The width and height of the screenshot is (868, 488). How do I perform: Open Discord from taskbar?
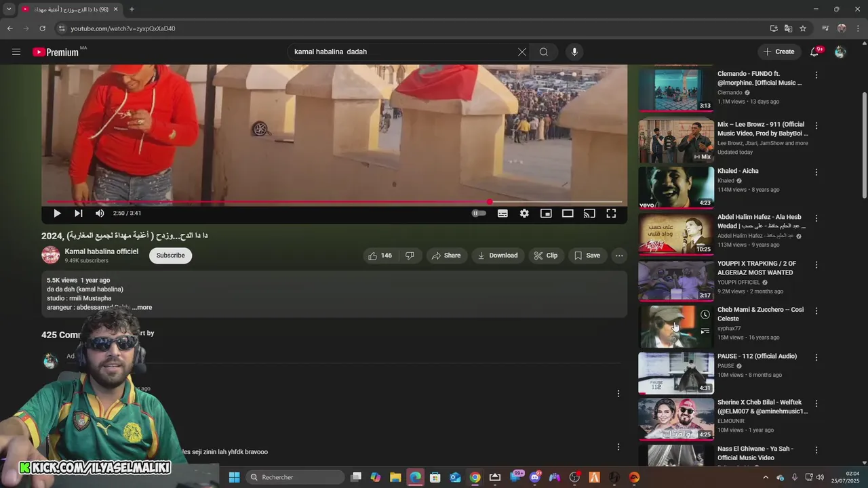(535, 477)
